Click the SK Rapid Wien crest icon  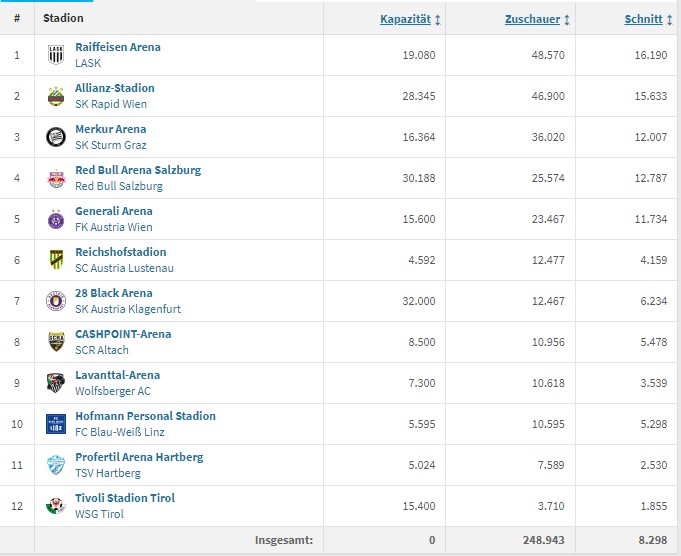coord(56,96)
